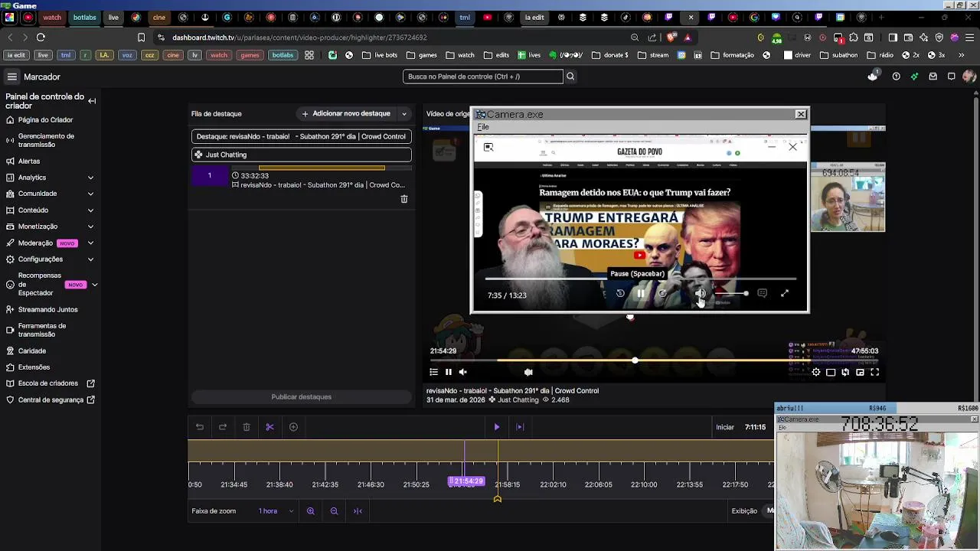
Task: Open Alertas in the sidebar
Action: tap(29, 161)
